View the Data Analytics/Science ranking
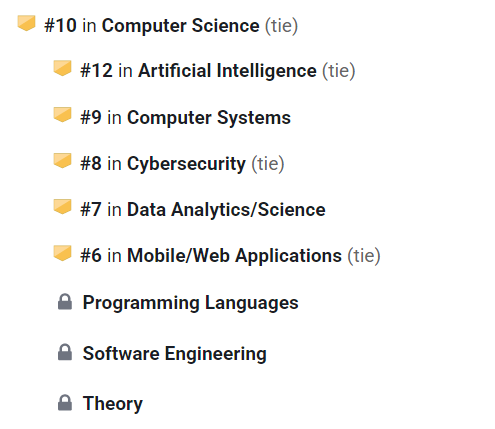 pos(203,210)
